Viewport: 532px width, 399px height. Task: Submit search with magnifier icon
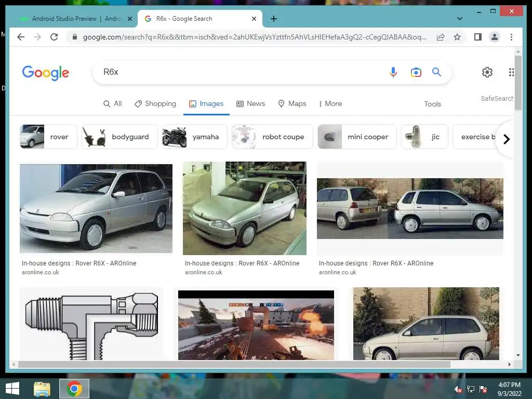[436, 72]
